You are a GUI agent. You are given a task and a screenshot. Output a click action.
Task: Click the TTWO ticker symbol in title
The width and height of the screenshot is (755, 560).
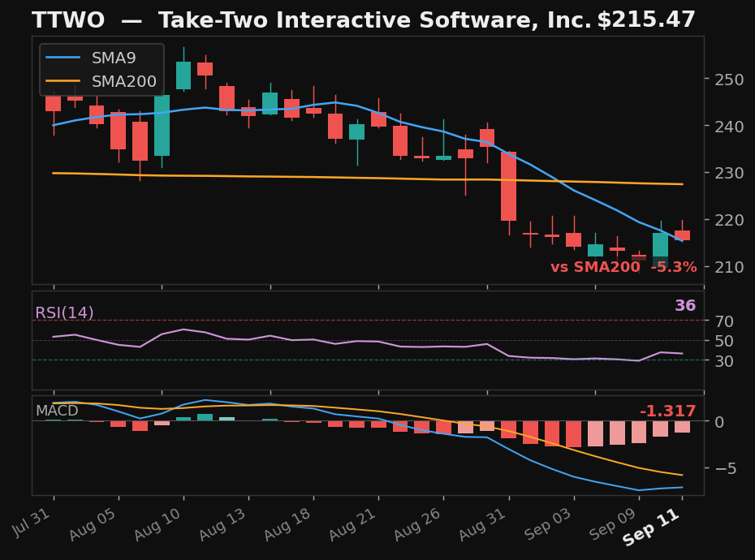68,20
